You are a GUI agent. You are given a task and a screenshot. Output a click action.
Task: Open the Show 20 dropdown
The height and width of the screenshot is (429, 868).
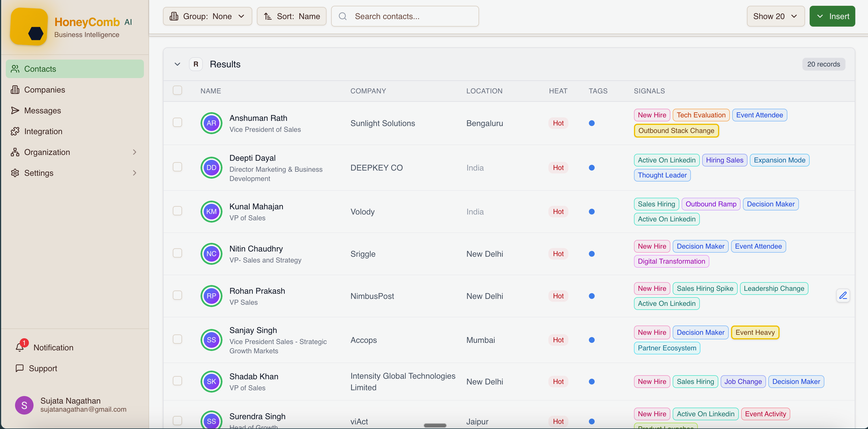[775, 16]
